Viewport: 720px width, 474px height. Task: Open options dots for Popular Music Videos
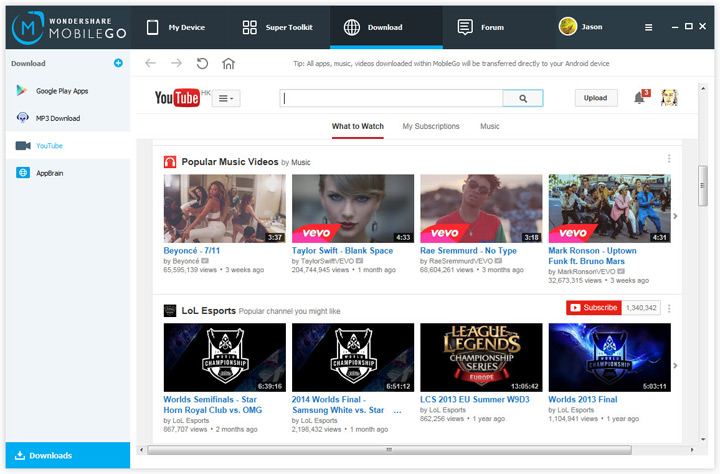tap(669, 158)
